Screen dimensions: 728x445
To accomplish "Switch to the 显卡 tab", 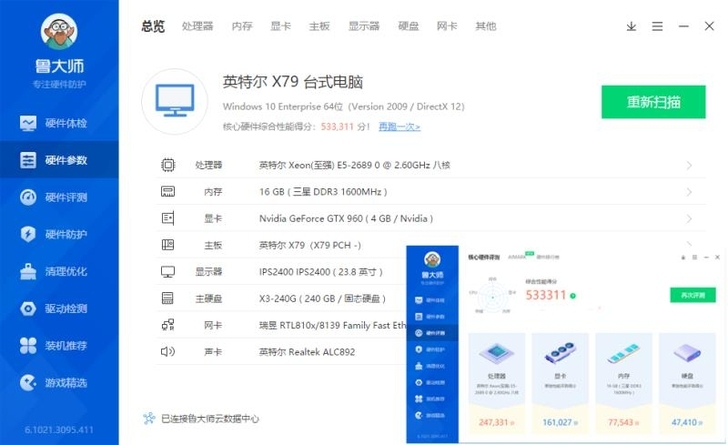I will [x=280, y=26].
